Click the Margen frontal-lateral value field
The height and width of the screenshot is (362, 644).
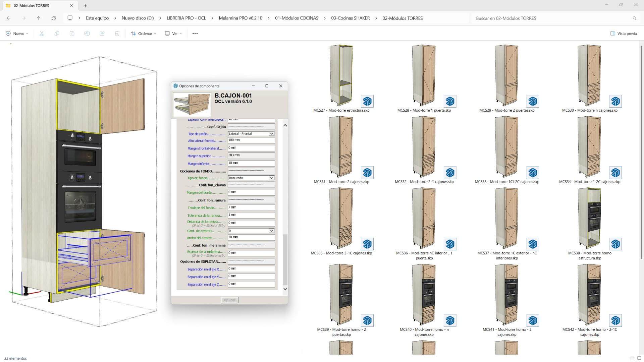click(x=251, y=148)
